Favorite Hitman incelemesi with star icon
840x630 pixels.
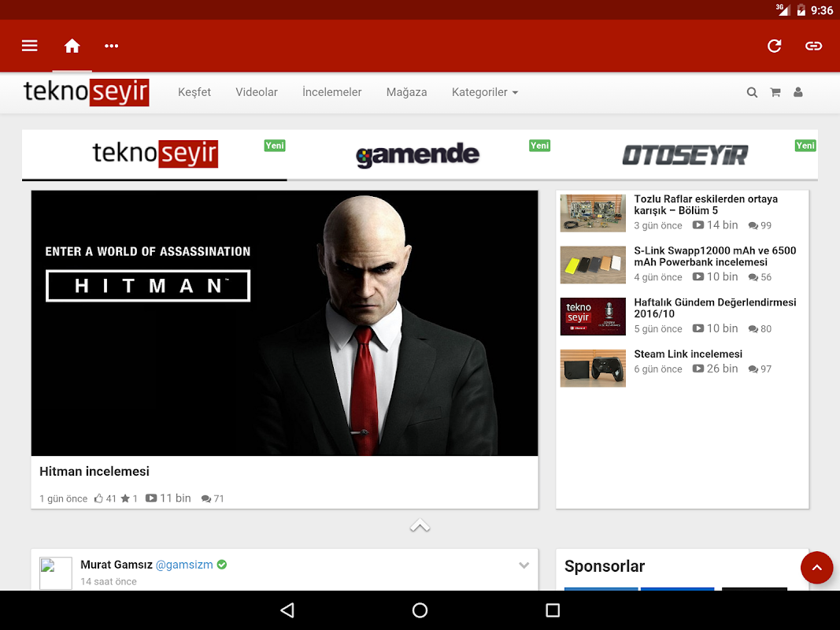point(125,498)
